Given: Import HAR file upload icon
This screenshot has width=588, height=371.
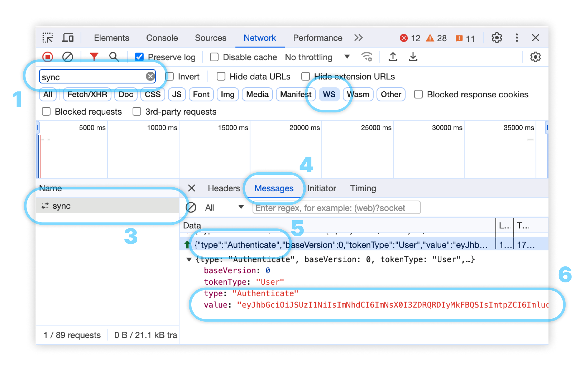Looking at the screenshot, I should 393,57.
